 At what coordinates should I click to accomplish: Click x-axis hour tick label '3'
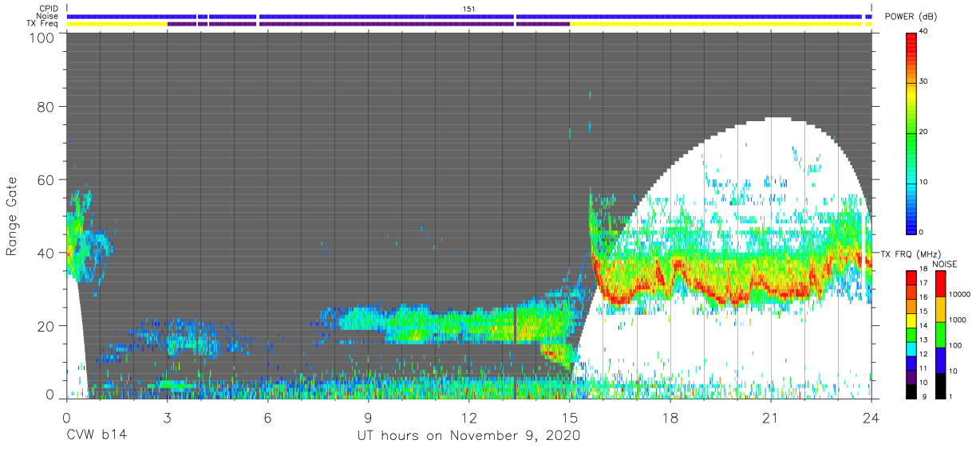click(167, 418)
